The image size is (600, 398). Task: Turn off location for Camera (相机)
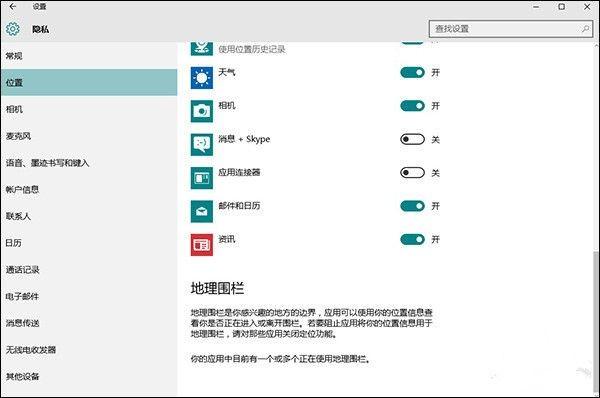[x=412, y=106]
